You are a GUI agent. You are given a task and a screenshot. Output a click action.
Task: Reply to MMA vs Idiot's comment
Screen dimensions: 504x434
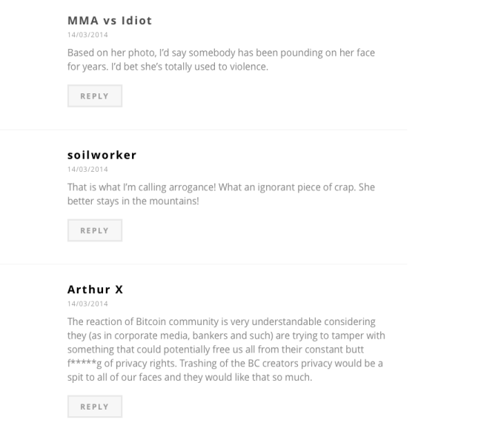(x=94, y=96)
